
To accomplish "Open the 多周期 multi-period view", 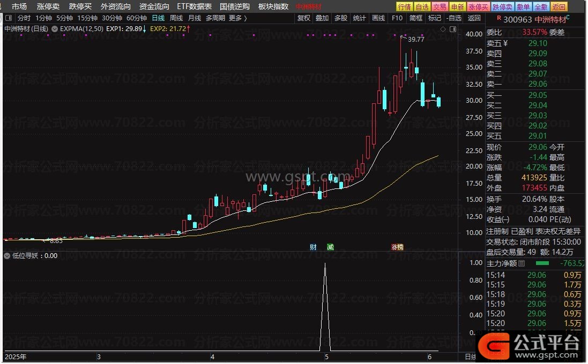I will (x=215, y=18).
